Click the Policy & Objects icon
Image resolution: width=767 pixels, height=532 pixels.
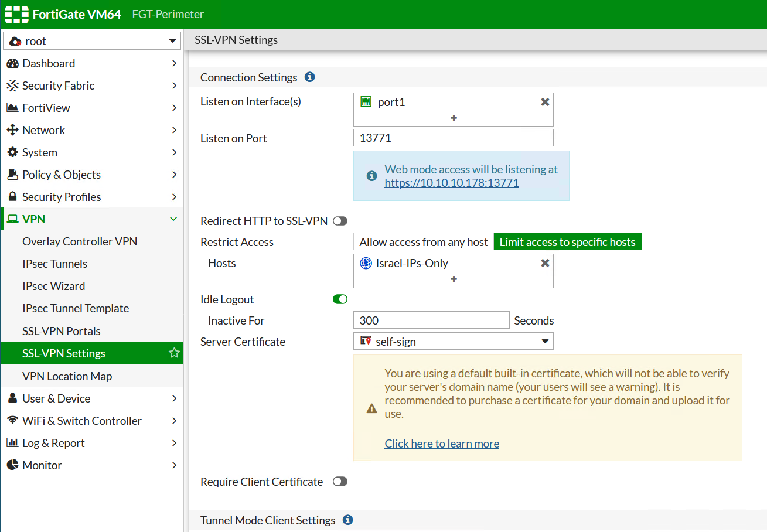point(12,175)
